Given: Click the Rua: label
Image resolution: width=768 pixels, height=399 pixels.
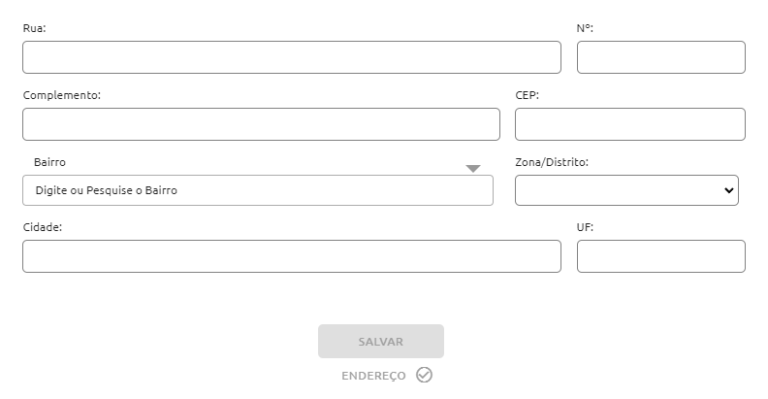Looking at the screenshot, I should (x=34, y=28).
